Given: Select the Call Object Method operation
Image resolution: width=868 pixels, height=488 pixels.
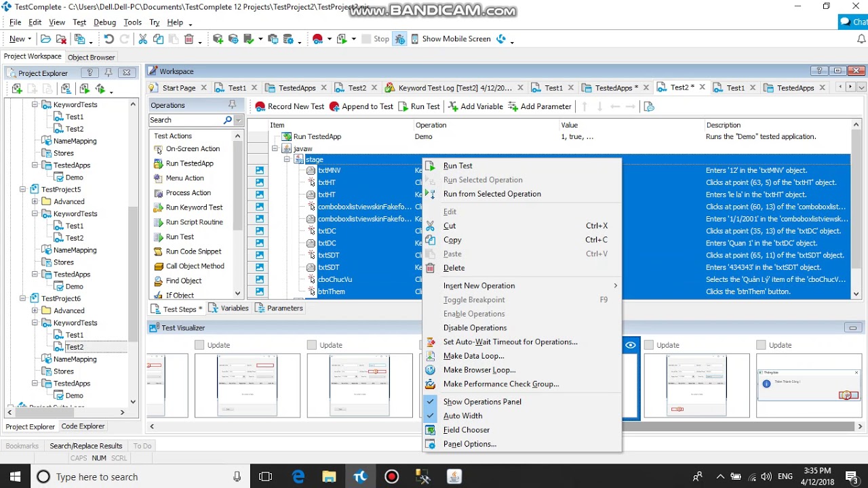Looking at the screenshot, I should point(189,266).
